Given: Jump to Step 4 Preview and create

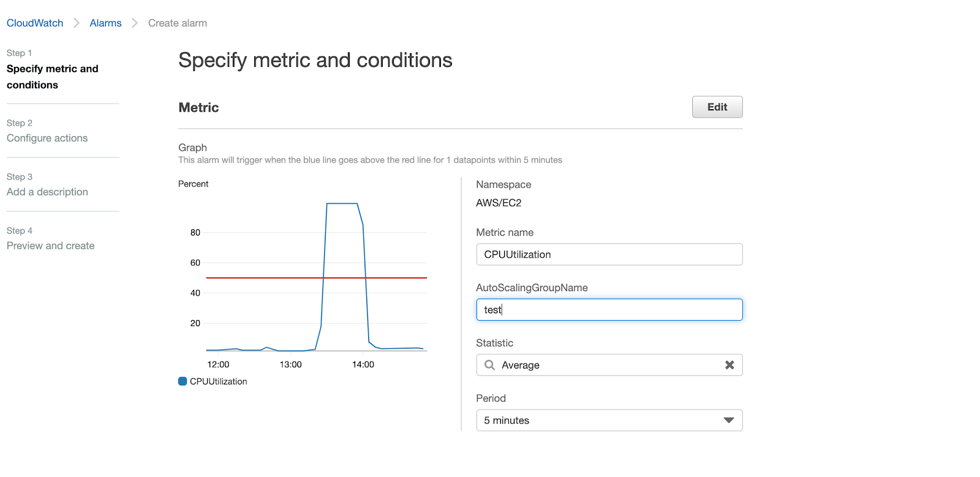Looking at the screenshot, I should click(x=50, y=246).
